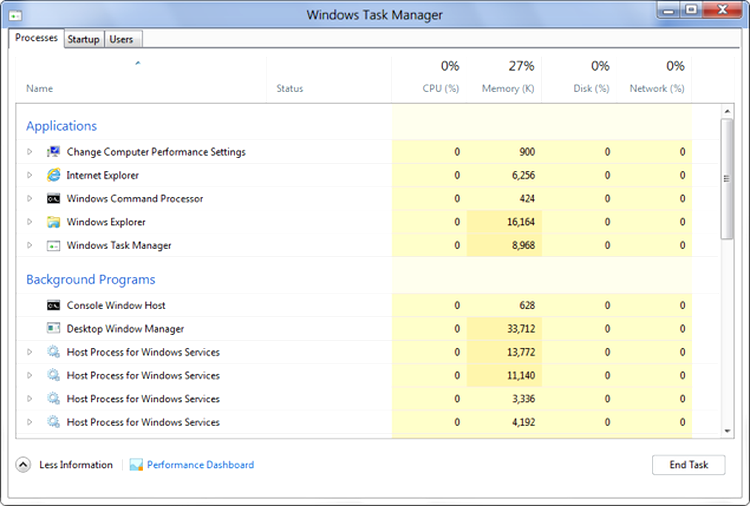Click gear icon of Host Process row with 4,192
750x506 pixels.
point(53,422)
